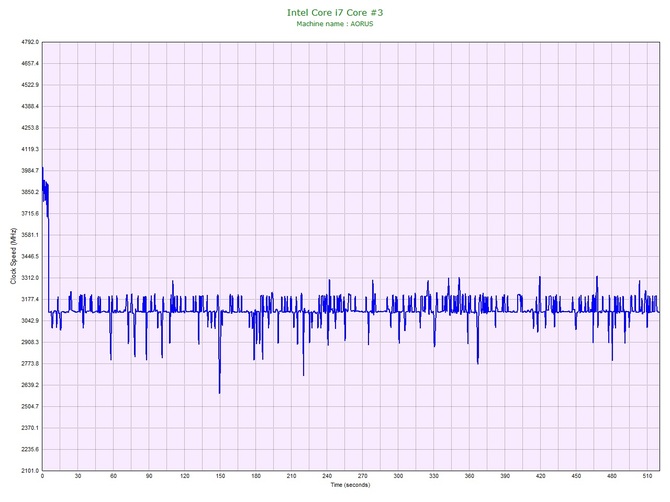Click the 30 seconds x-axis tick label
Viewport: 670px width, 502px height.
pos(78,476)
